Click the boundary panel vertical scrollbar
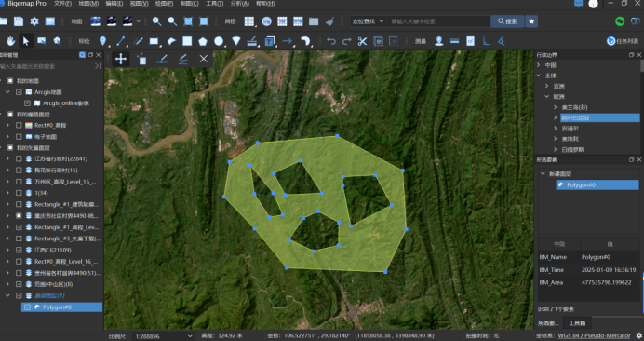 click(x=642, y=66)
